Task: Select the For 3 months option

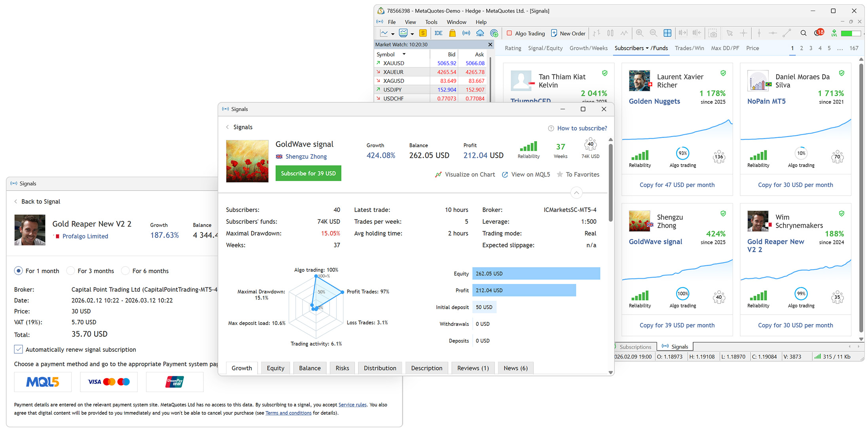Action: pos(91,271)
